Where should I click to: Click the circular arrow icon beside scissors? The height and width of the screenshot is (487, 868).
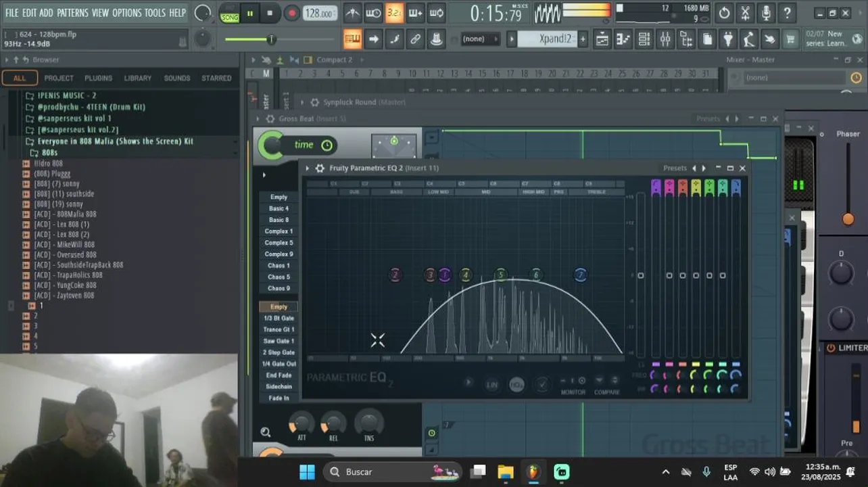pyautogui.click(x=724, y=13)
